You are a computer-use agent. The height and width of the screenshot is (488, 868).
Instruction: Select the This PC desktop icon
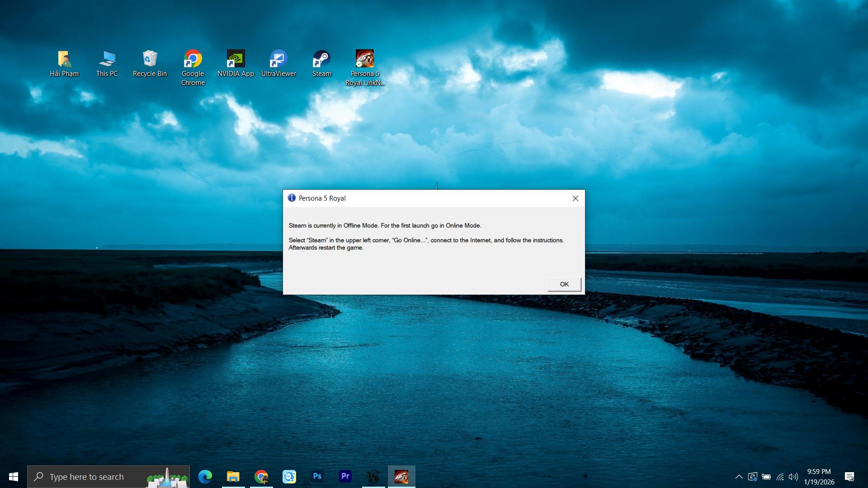click(107, 64)
